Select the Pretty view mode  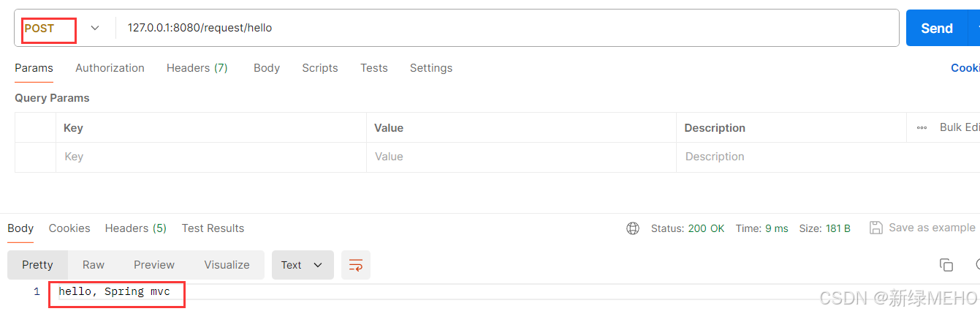(37, 265)
